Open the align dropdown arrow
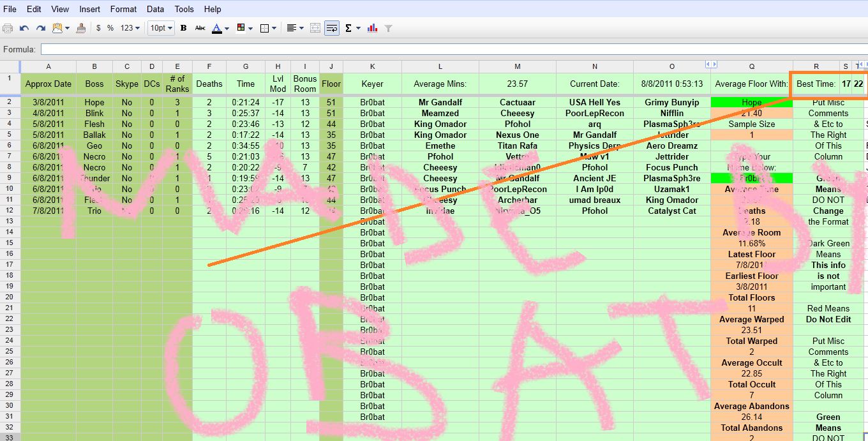The height and width of the screenshot is (441, 868). tap(301, 28)
